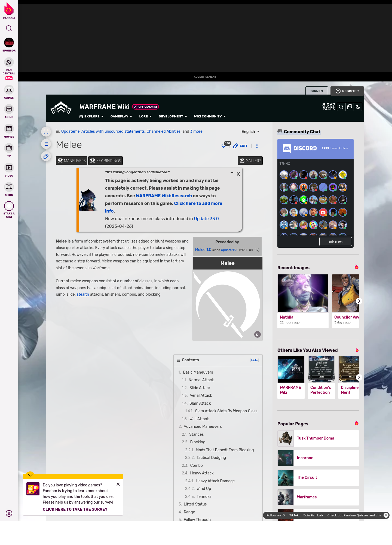Click the Register button

pyautogui.click(x=347, y=91)
